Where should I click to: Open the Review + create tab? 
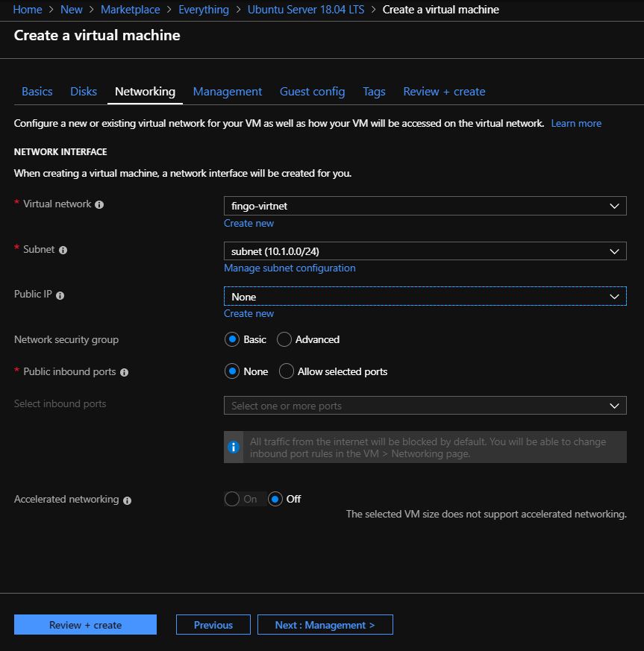click(x=444, y=91)
